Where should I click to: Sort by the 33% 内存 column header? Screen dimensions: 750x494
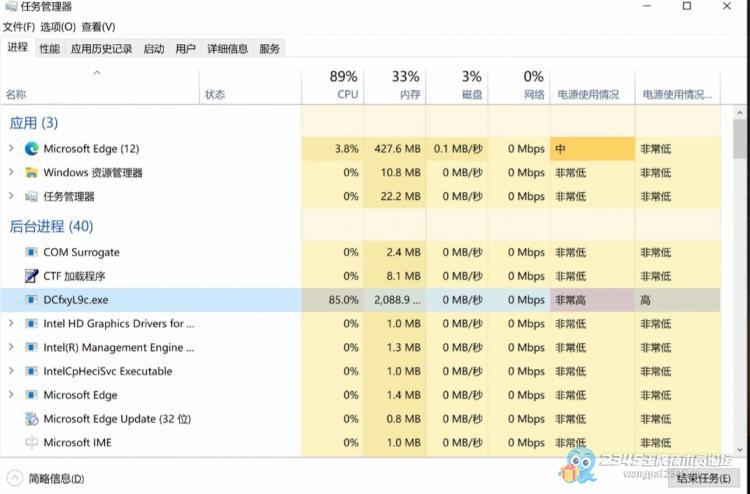pos(395,85)
